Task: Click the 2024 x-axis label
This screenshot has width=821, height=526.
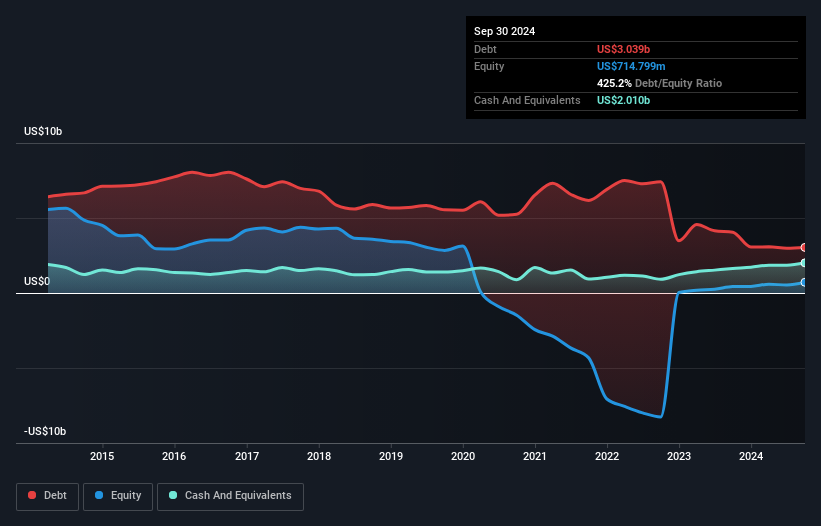Action: point(751,456)
